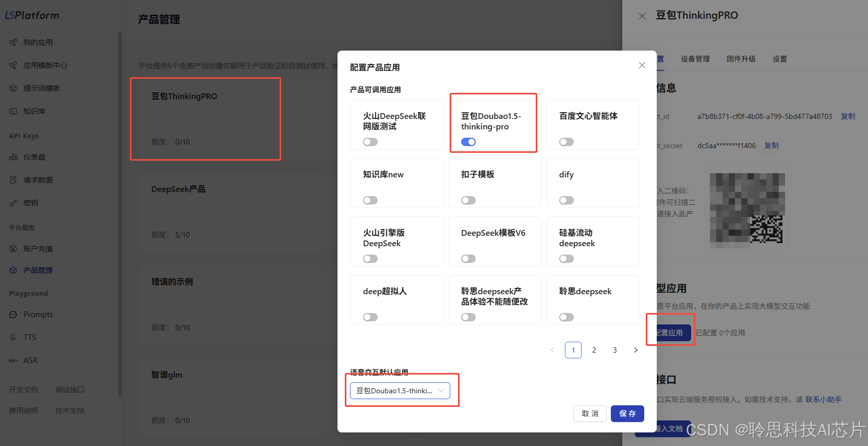The image size is (868, 446).
Task: Open 应用模板中心 menu item
Action: (45, 65)
